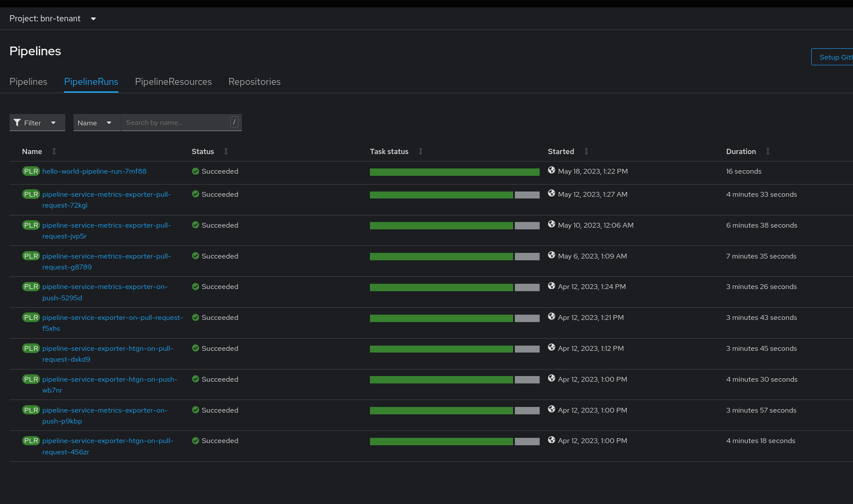Viewport: 853px width, 504px height.
Task: Switch to the Pipelines tab
Action: [x=28, y=82]
